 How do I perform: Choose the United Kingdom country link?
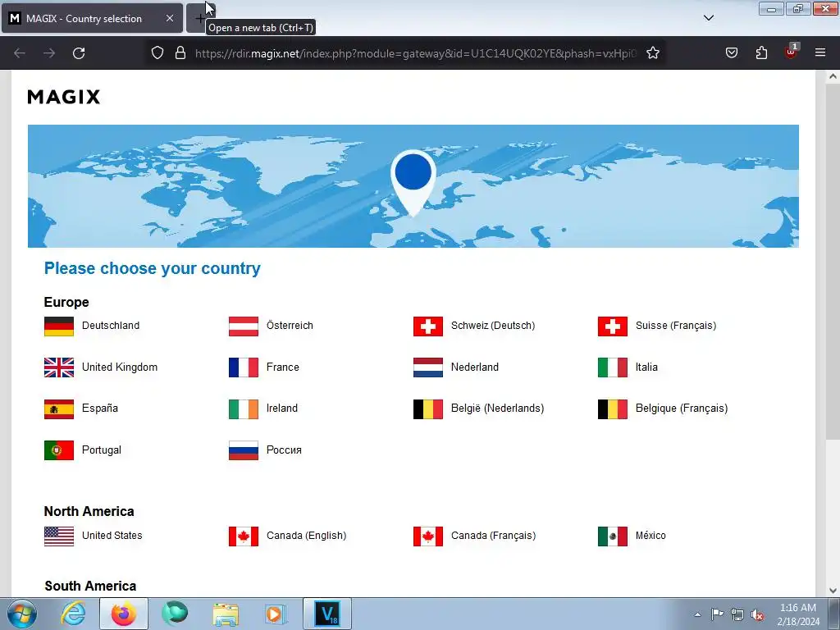[x=120, y=367]
